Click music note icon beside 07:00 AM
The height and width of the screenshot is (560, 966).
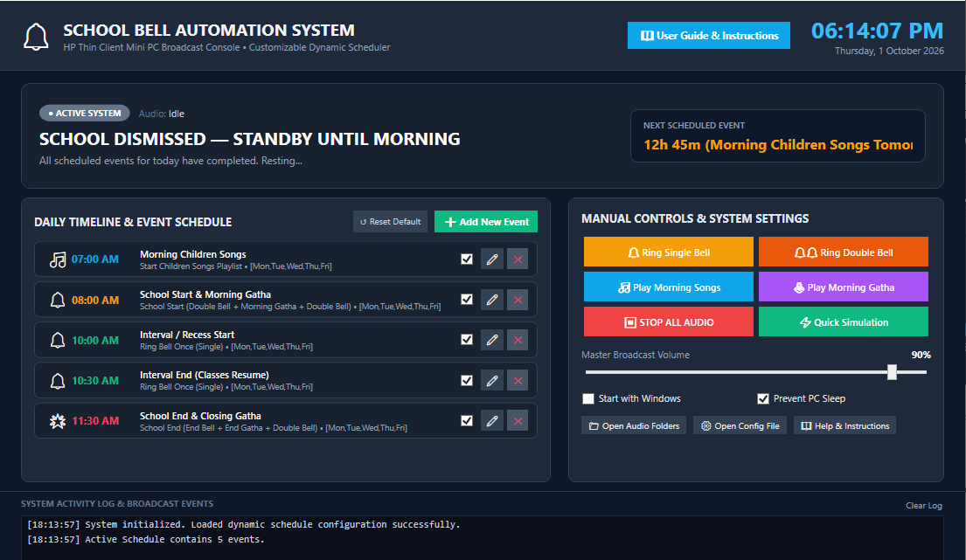point(58,259)
